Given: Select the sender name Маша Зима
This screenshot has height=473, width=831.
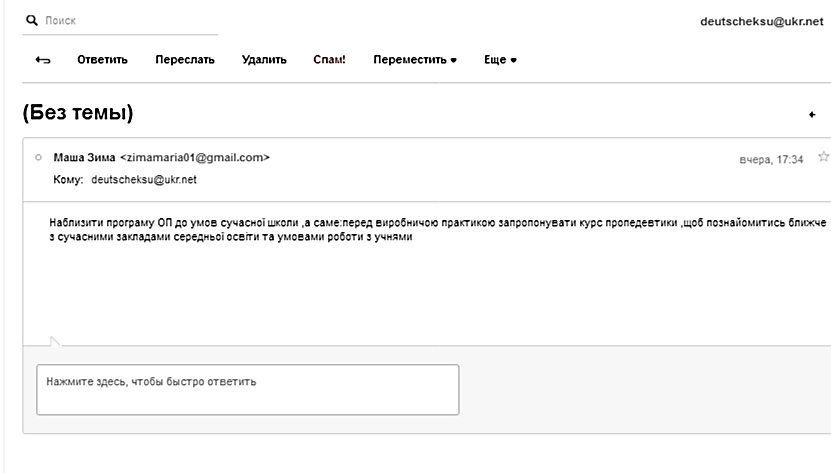Looking at the screenshot, I should click(84, 157).
